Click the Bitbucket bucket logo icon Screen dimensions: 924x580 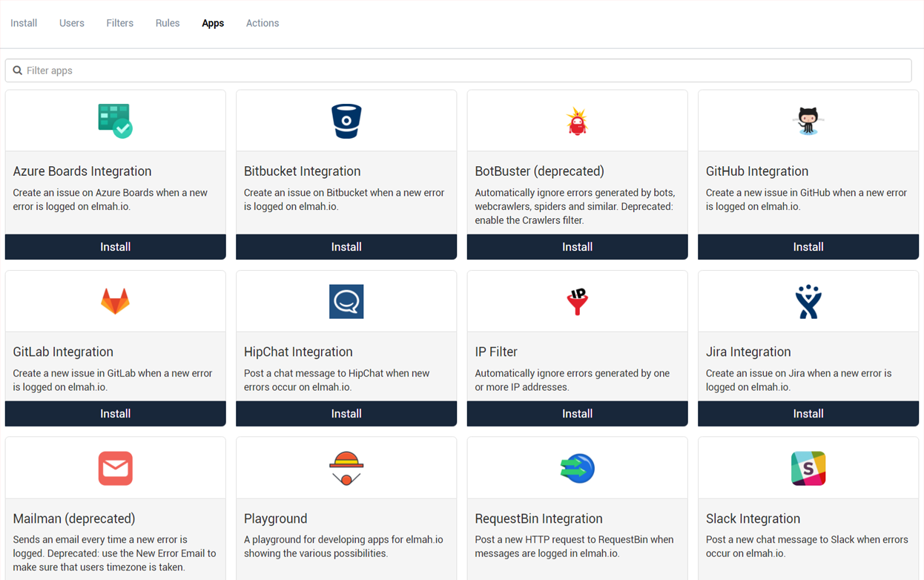[346, 121]
